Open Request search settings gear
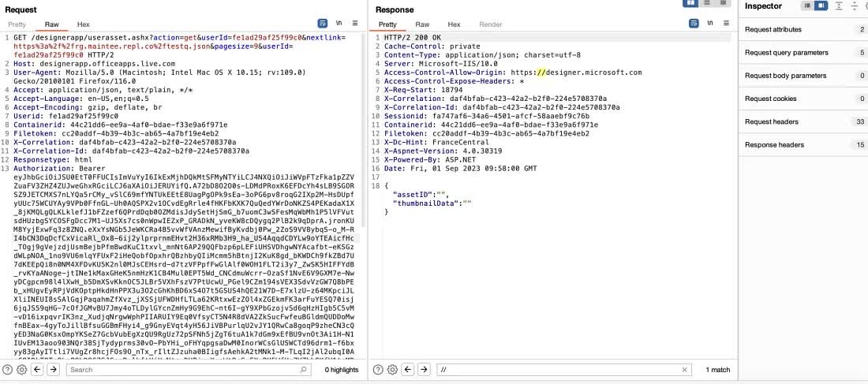Screen dimensions: 868x384 21,370
